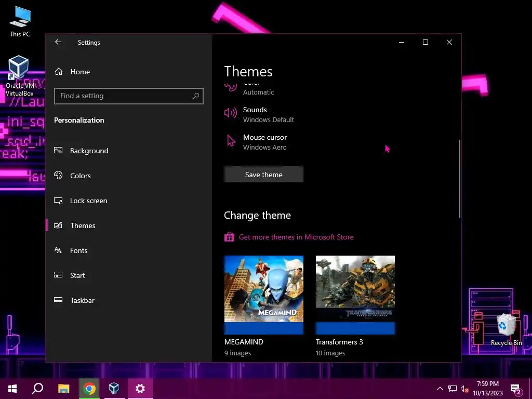Select Themes in the sidebar

83,225
